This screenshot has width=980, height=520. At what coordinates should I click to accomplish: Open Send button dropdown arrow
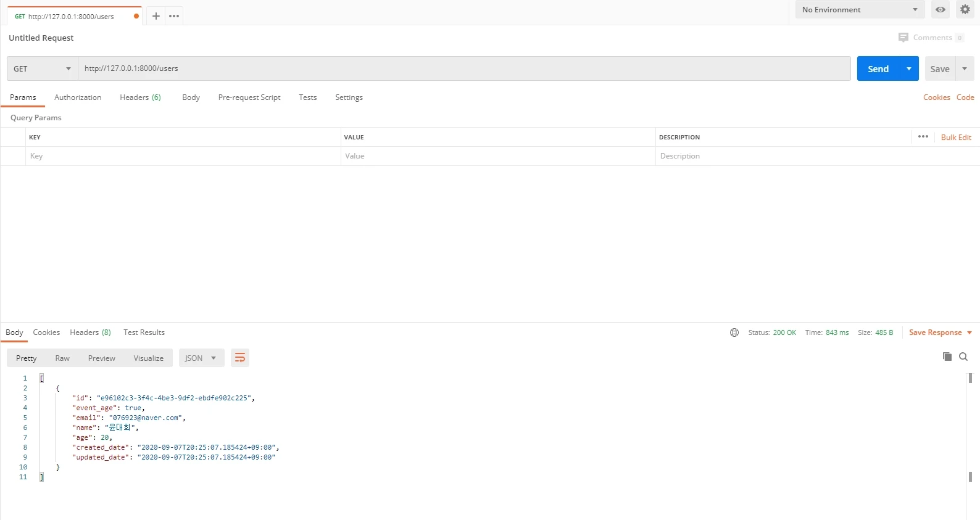(909, 68)
